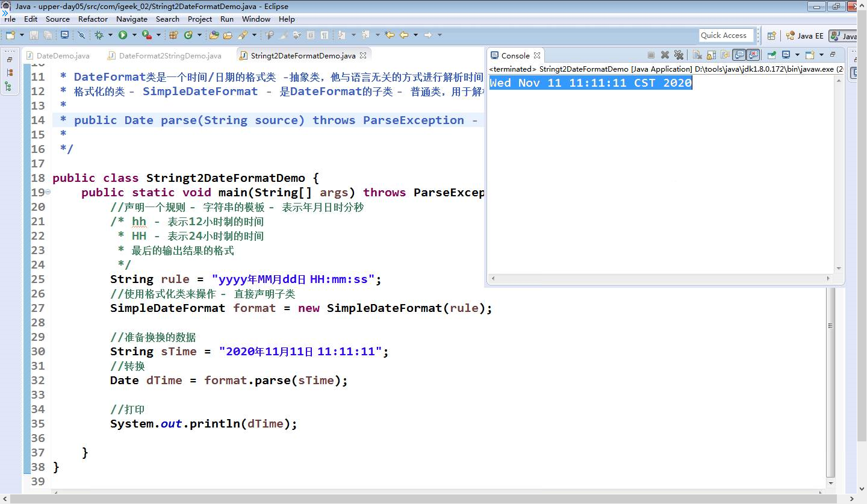The height and width of the screenshot is (504, 867).
Task: Click the Debug bug icon
Action: tap(99, 35)
